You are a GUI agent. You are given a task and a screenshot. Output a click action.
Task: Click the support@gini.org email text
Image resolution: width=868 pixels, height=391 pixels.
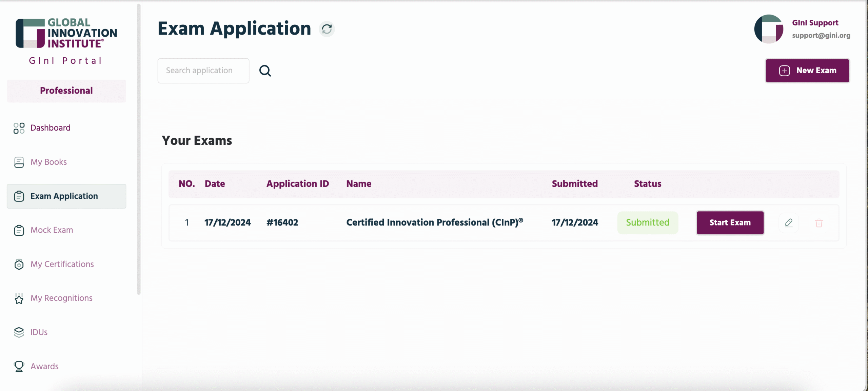click(821, 36)
